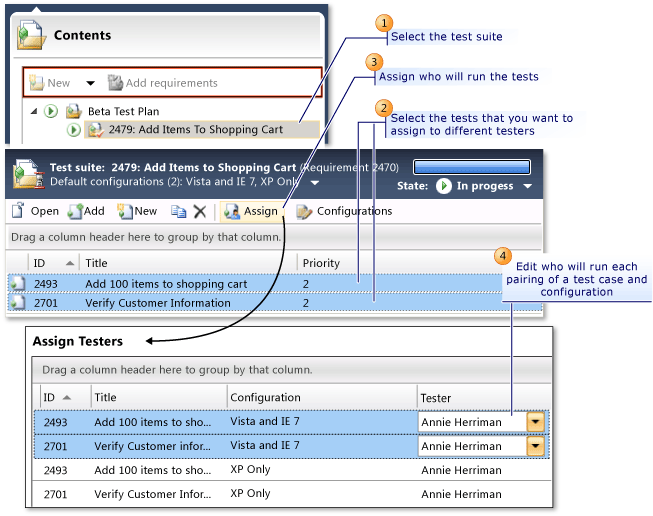Click Annie Herriman in 2493 XP Only row
The image size is (653, 516).
461,470
